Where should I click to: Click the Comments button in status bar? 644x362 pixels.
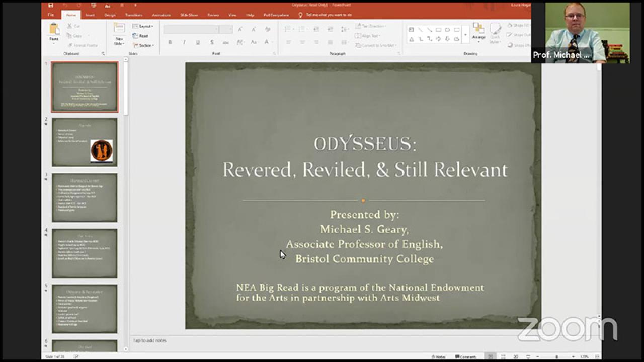[465, 357]
